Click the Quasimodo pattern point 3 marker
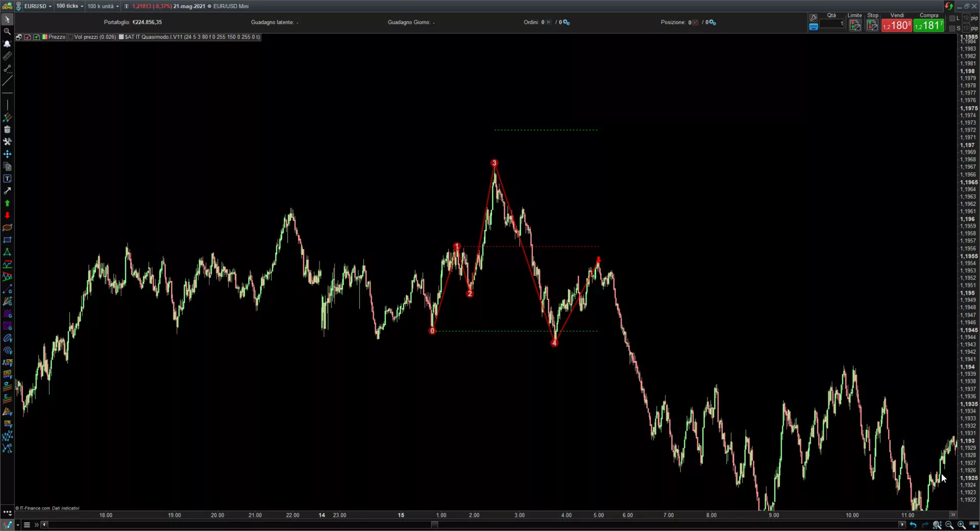Viewport: 980px width, 531px height. point(494,163)
